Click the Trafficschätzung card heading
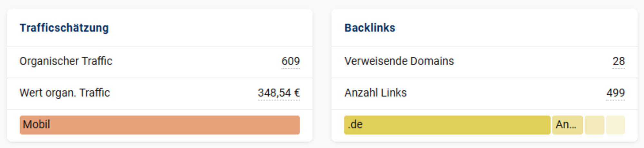The height and width of the screenshot is (148, 644). point(64,28)
